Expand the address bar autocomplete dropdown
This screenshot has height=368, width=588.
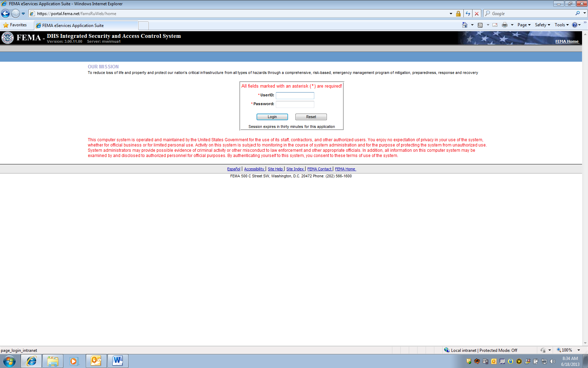451,14
